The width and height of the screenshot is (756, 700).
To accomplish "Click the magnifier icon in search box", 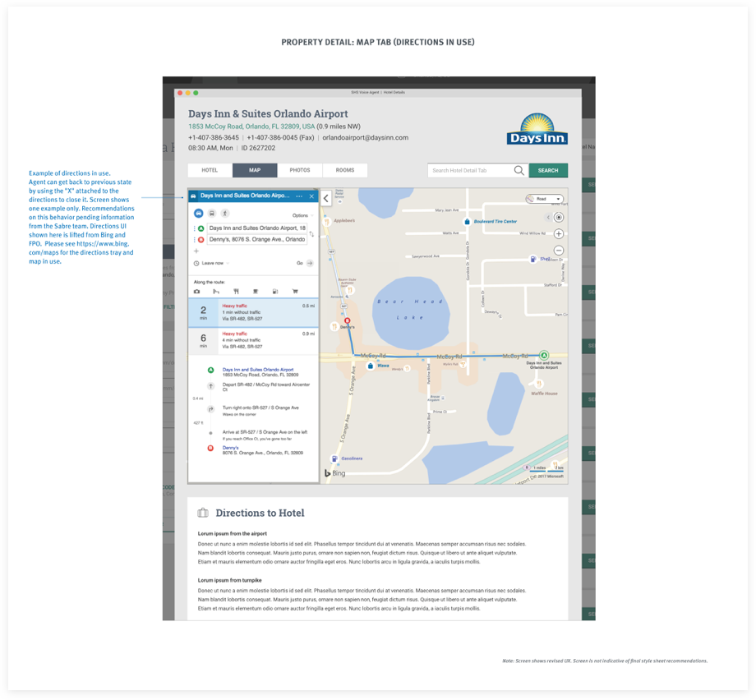I will [x=519, y=170].
